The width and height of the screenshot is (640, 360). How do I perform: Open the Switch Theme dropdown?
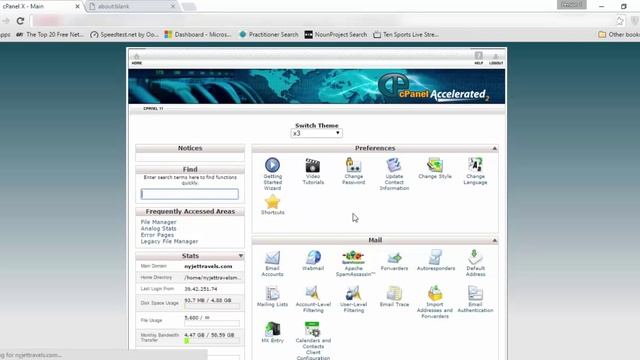coord(316,133)
